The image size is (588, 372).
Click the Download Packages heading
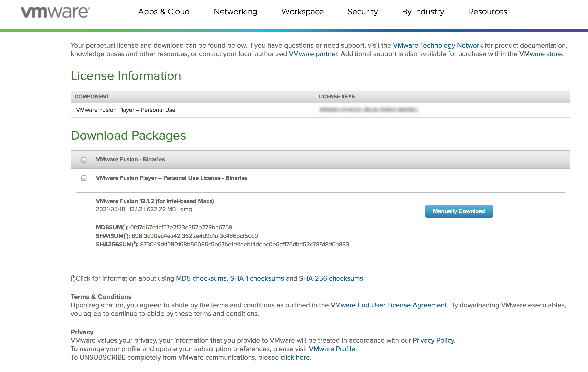128,136
